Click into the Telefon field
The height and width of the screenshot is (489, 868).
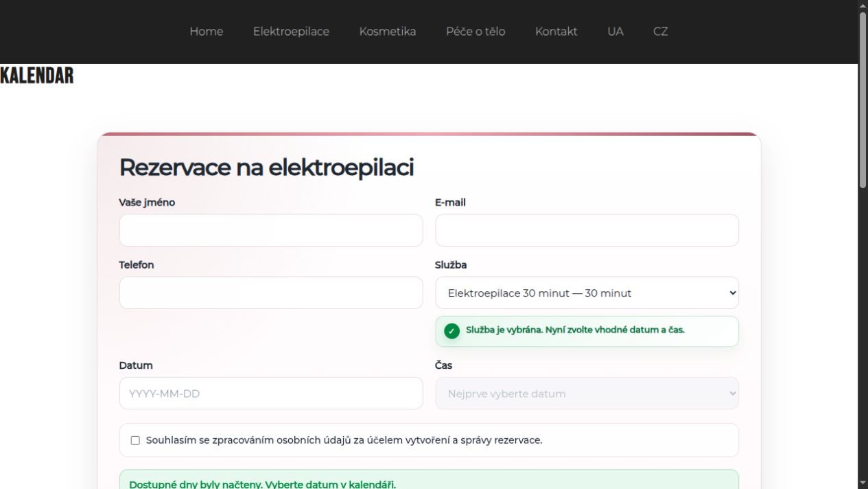pyautogui.click(x=271, y=293)
